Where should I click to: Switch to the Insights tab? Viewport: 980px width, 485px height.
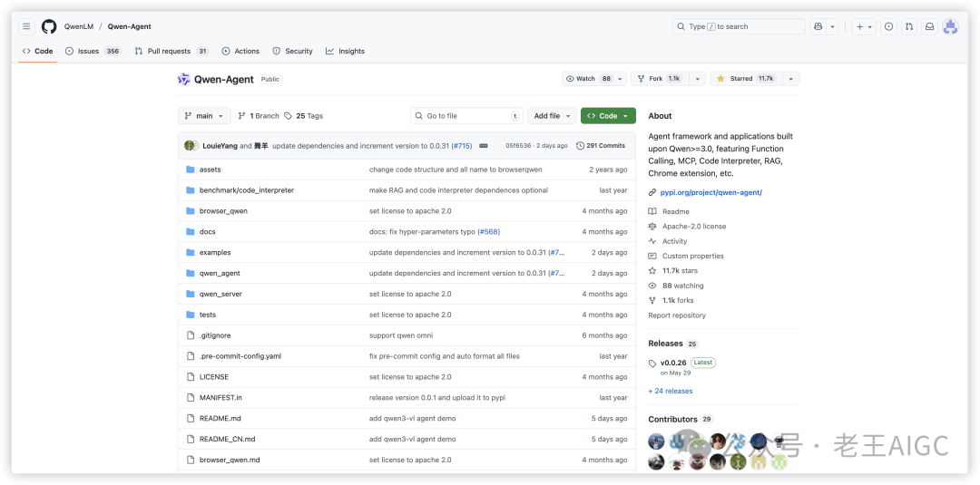(x=345, y=51)
